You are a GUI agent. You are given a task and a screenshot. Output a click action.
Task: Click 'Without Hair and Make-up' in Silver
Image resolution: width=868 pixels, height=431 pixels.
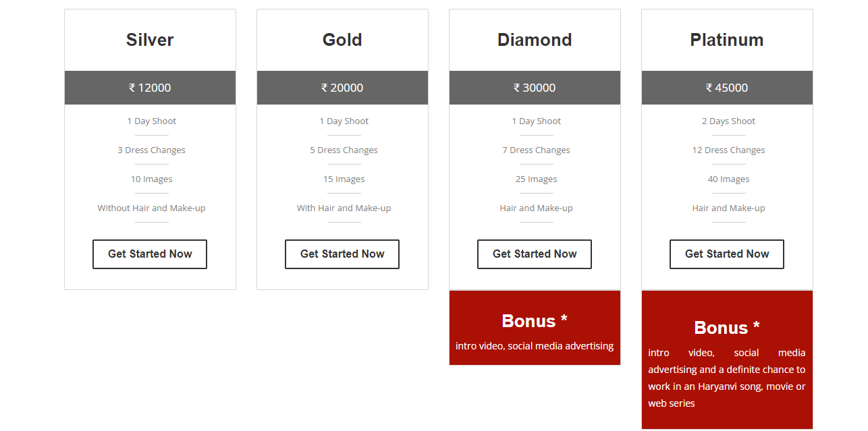pos(151,208)
